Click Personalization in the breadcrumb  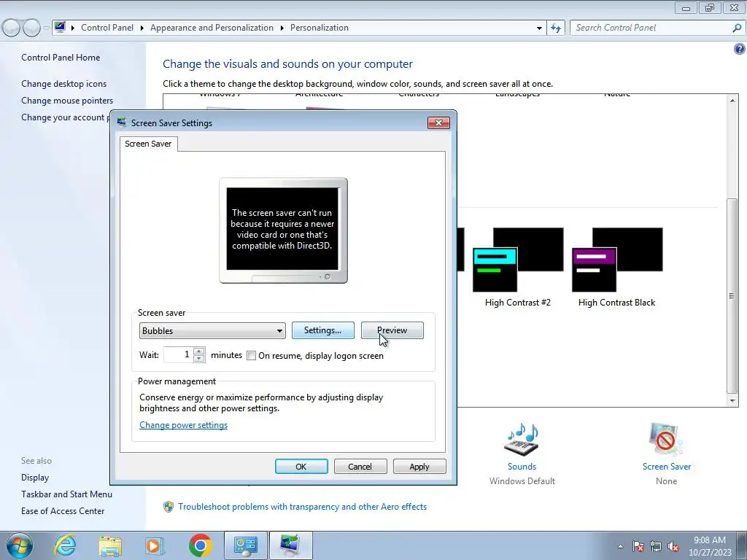tap(320, 28)
